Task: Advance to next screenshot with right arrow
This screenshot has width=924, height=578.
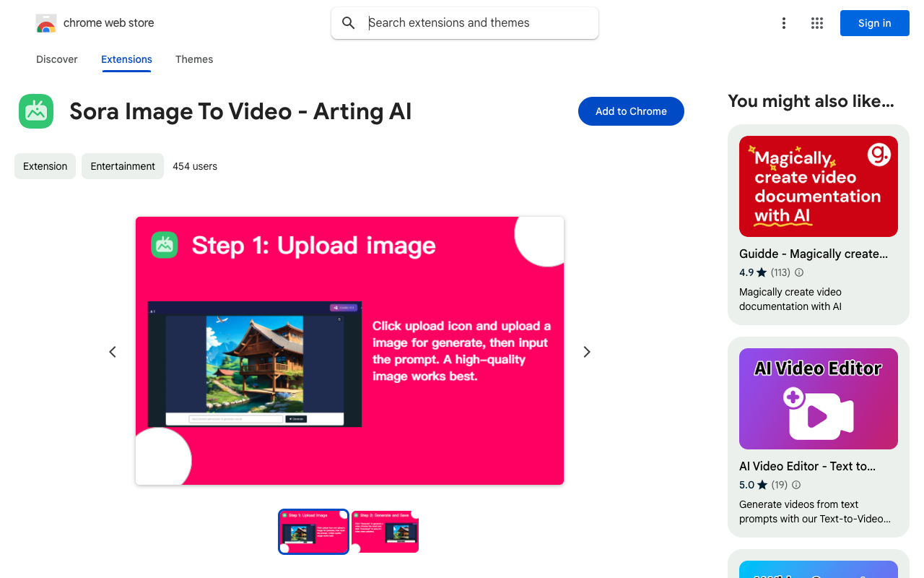Action: [x=587, y=352]
